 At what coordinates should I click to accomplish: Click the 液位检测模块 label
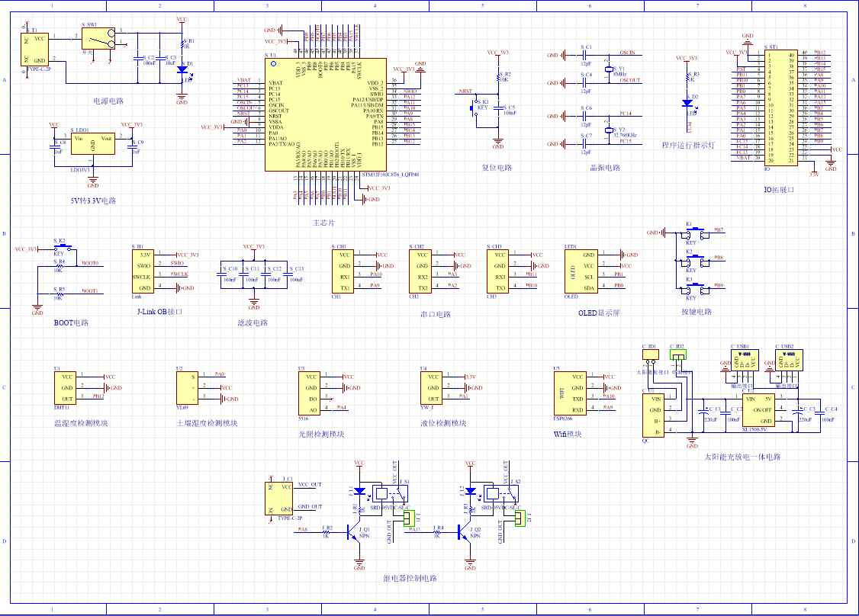443,423
